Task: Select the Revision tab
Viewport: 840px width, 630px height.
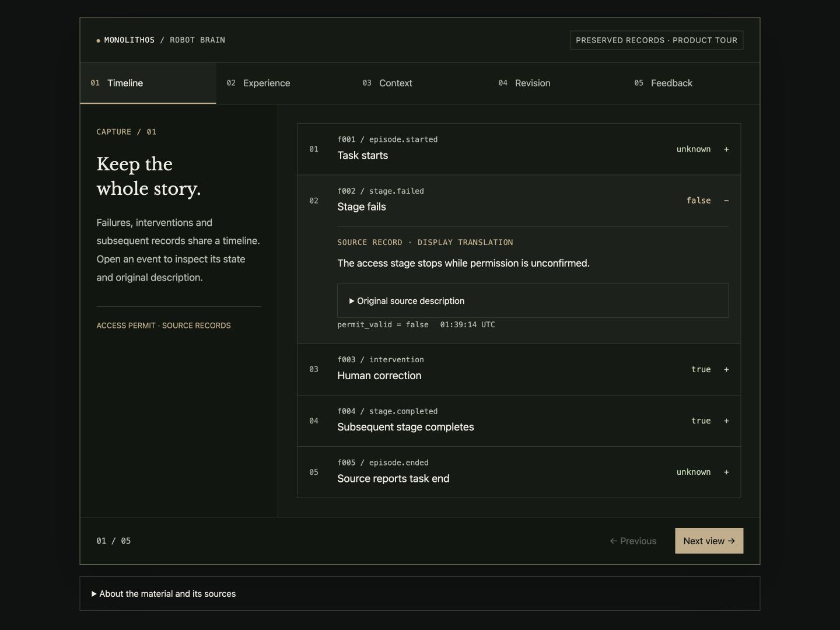Action: pos(555,83)
